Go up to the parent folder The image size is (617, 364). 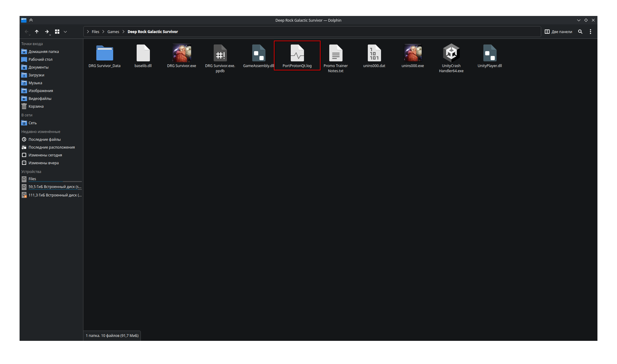[x=37, y=32]
